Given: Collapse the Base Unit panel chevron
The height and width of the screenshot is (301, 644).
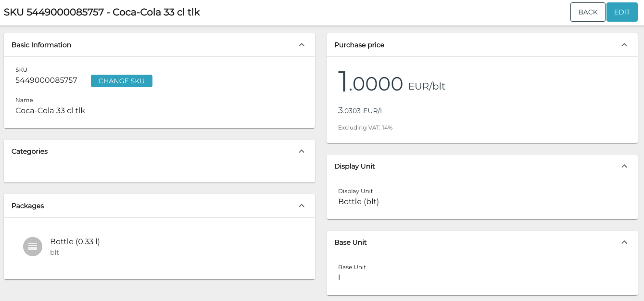Looking at the screenshot, I should point(624,242).
